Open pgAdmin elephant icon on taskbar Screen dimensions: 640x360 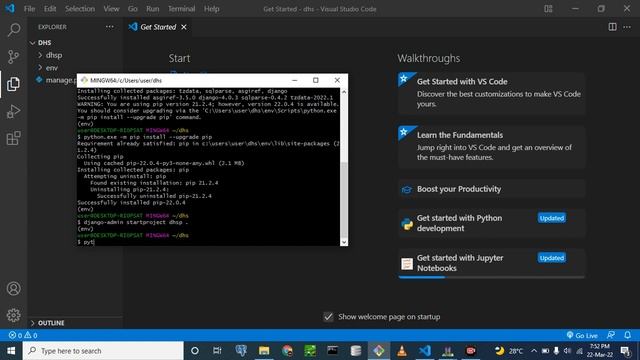241,351
